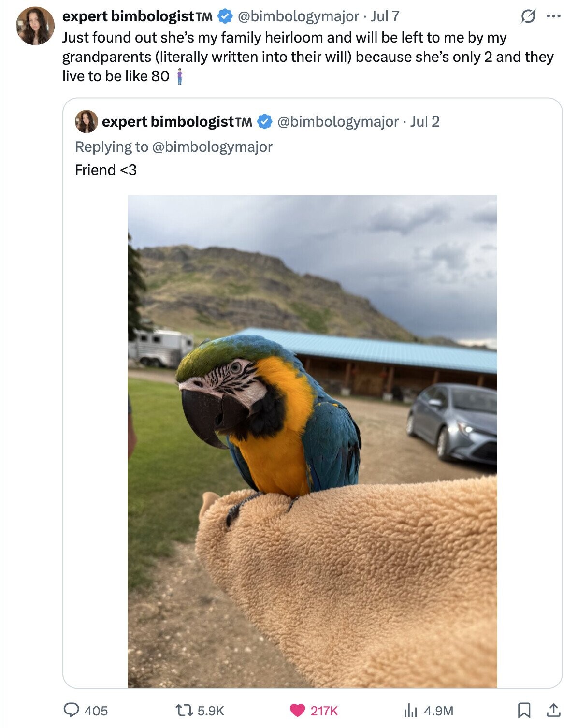578x728 pixels.
Task: Open the Jul 2 timestamp in quoted tweet
Action: [425, 122]
